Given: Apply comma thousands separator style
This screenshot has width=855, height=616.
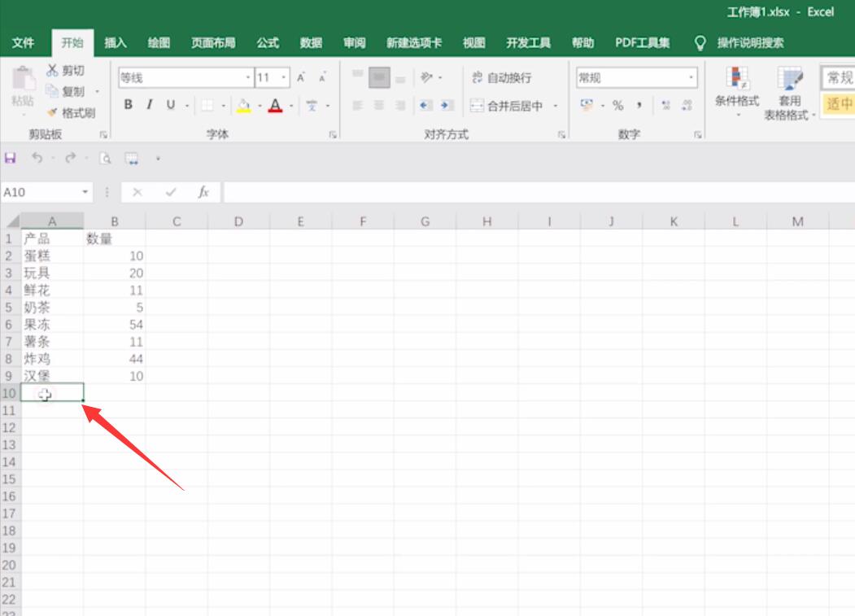Looking at the screenshot, I should [639, 105].
